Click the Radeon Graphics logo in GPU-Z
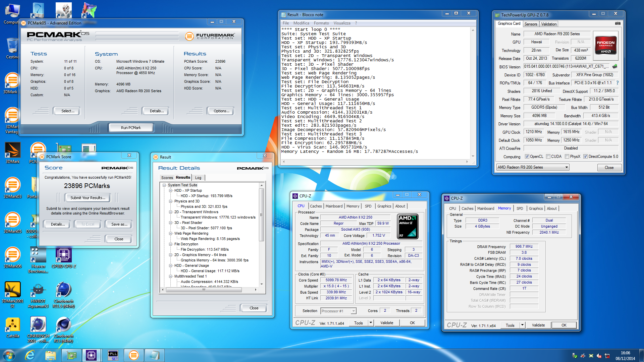Viewport: 644px width, 362px height. [606, 45]
